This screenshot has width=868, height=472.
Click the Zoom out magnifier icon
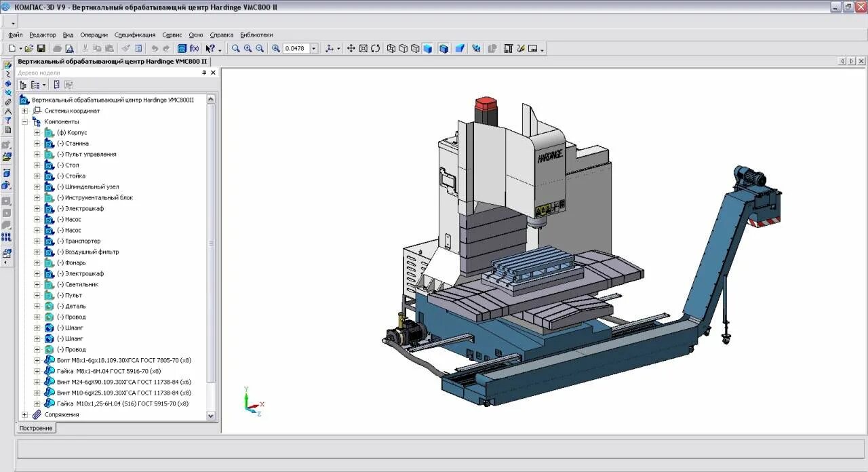point(259,48)
